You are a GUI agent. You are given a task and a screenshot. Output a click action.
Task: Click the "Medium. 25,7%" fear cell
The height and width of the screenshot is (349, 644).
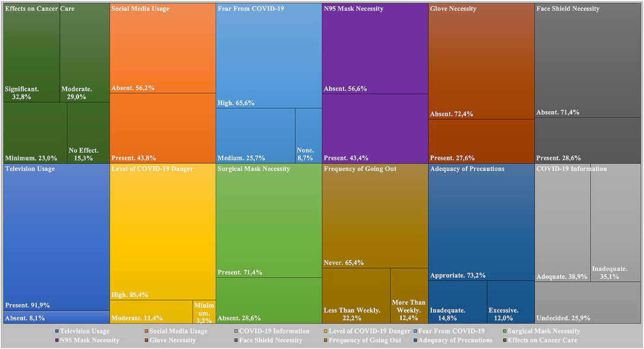[x=255, y=136]
